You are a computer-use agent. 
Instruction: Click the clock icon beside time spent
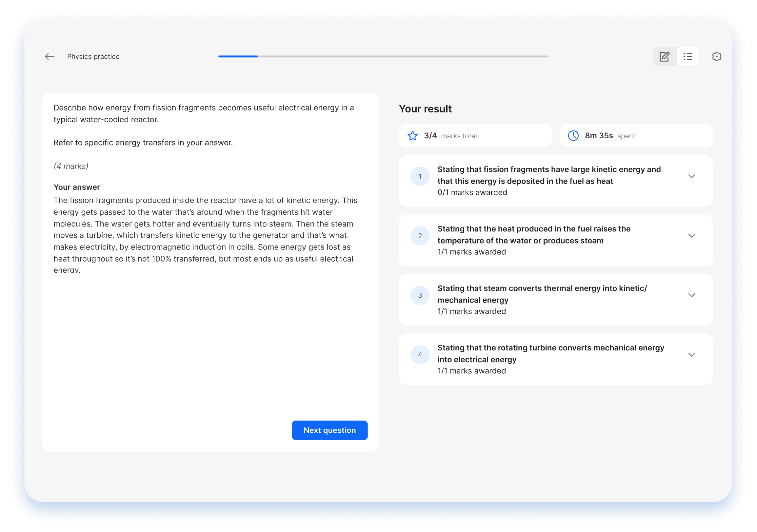[x=573, y=136]
